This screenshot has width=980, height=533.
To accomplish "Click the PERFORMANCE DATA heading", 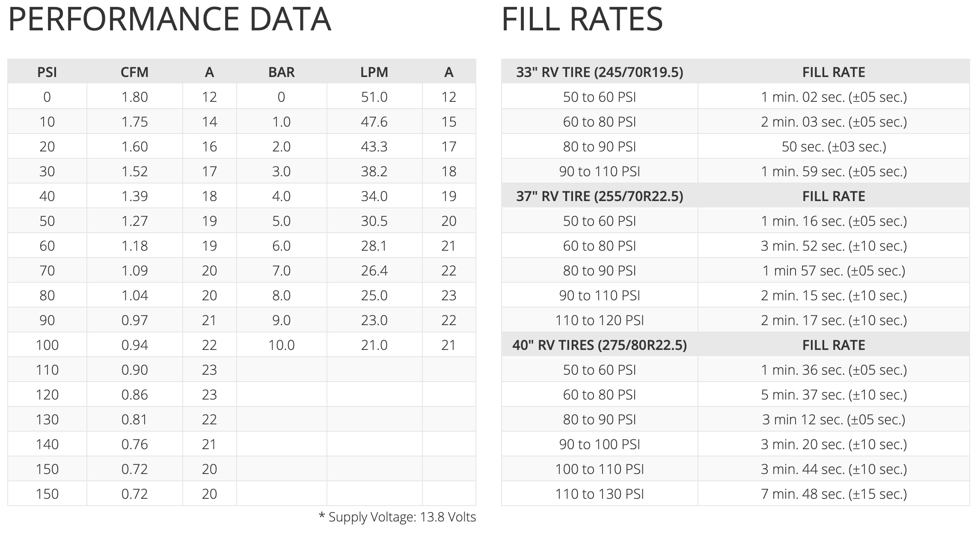I will click(x=169, y=19).
